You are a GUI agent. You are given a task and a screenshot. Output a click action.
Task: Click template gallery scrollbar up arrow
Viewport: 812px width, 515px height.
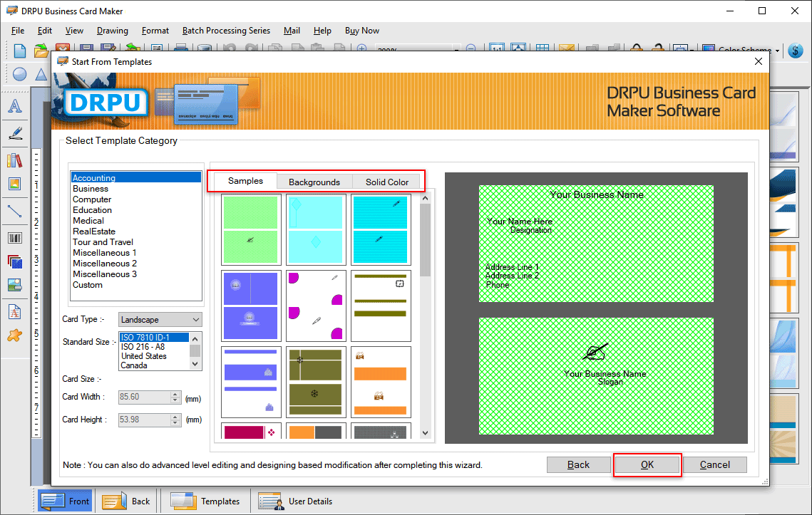[425, 198]
